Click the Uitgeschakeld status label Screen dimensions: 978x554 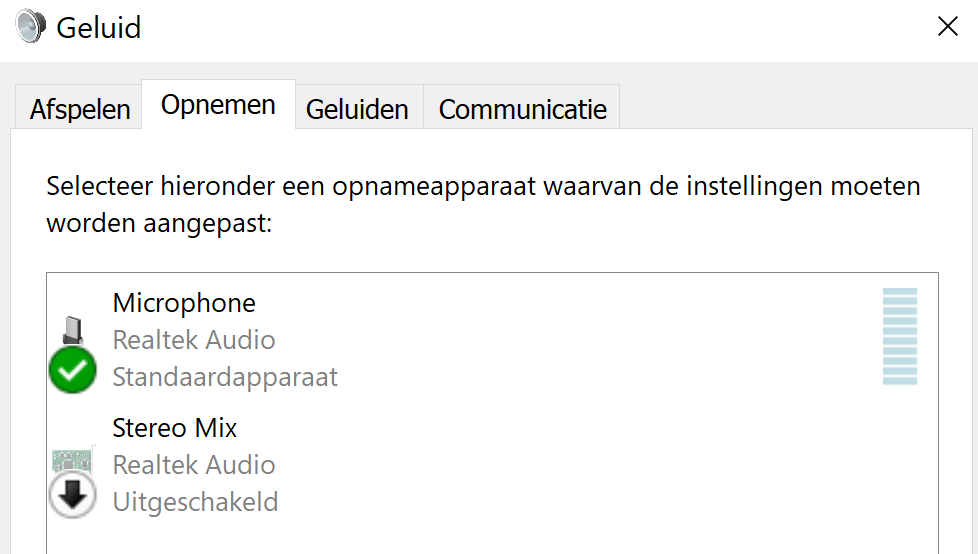click(x=195, y=502)
